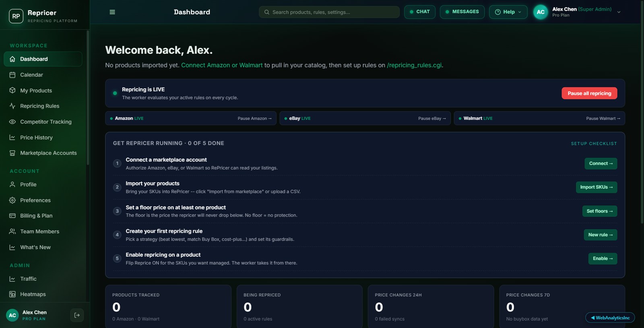Click the Price Changes 24H card
The height and width of the screenshot is (328, 644).
431,307
